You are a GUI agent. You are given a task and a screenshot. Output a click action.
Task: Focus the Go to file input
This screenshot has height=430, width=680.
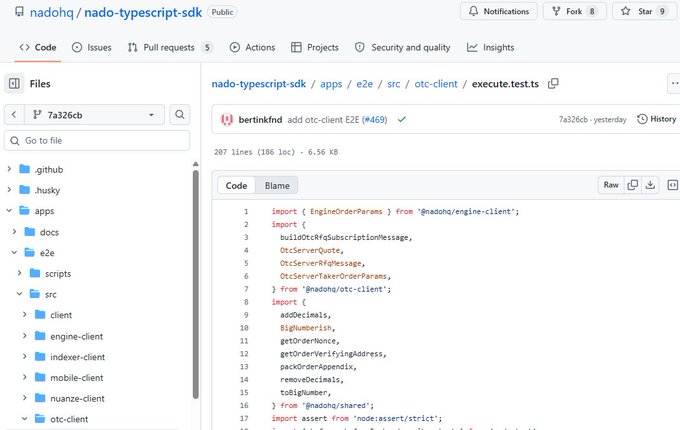coord(97,140)
